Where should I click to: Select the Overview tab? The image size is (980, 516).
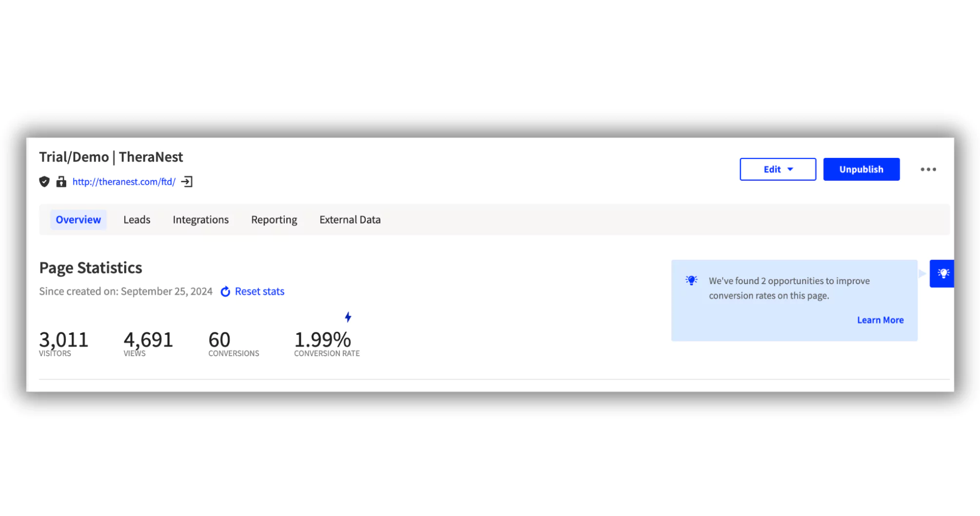[78, 220]
